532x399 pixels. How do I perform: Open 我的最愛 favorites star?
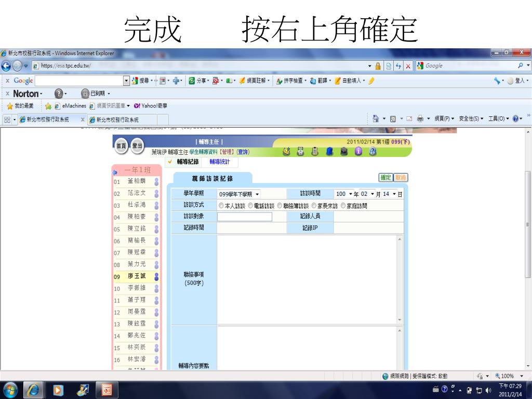(20, 106)
